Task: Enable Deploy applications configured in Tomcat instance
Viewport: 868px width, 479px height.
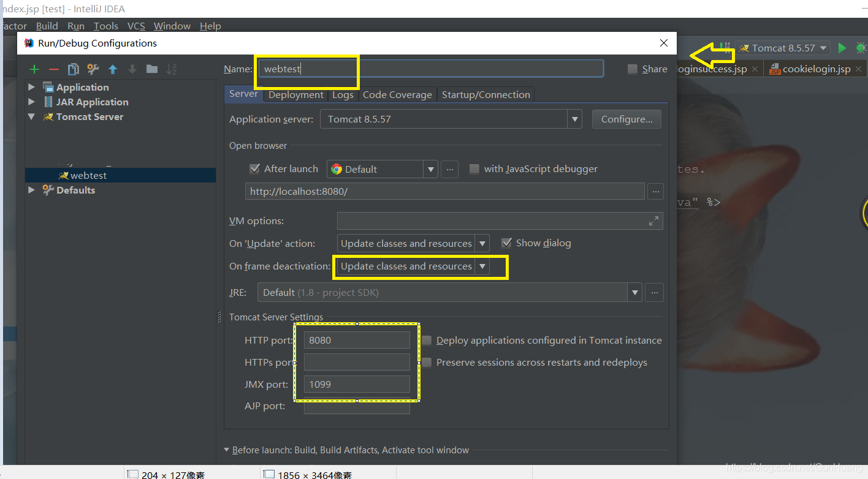Action: click(427, 341)
